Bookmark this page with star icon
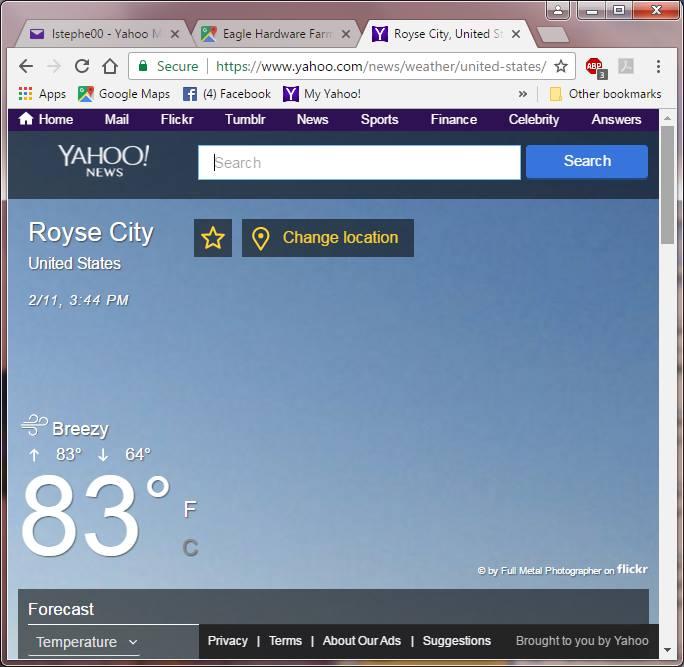 pyautogui.click(x=561, y=66)
